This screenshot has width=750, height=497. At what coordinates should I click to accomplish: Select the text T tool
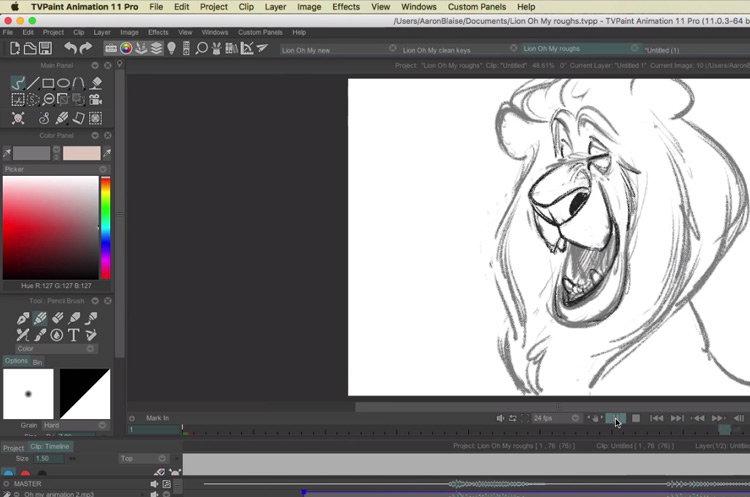point(73,335)
